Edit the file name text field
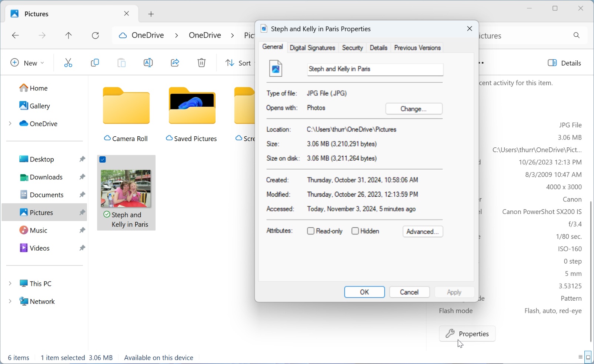594x364 pixels. 375,69
